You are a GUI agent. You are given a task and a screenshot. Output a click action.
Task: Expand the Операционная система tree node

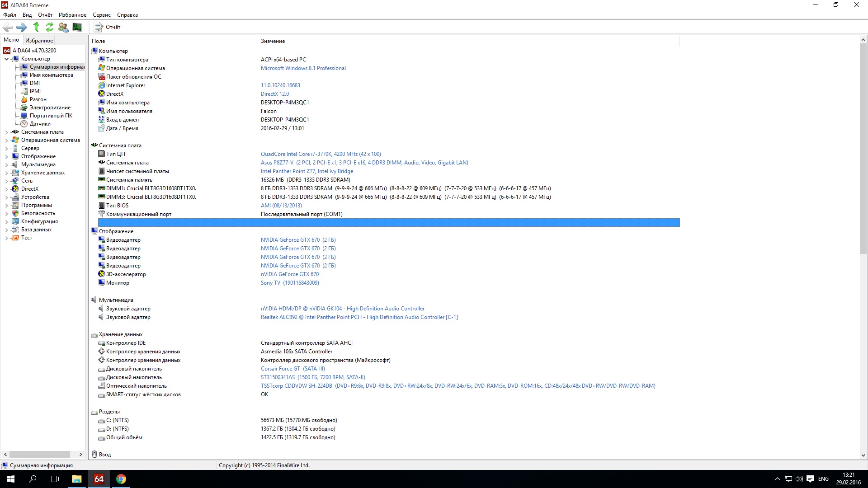click(x=6, y=140)
